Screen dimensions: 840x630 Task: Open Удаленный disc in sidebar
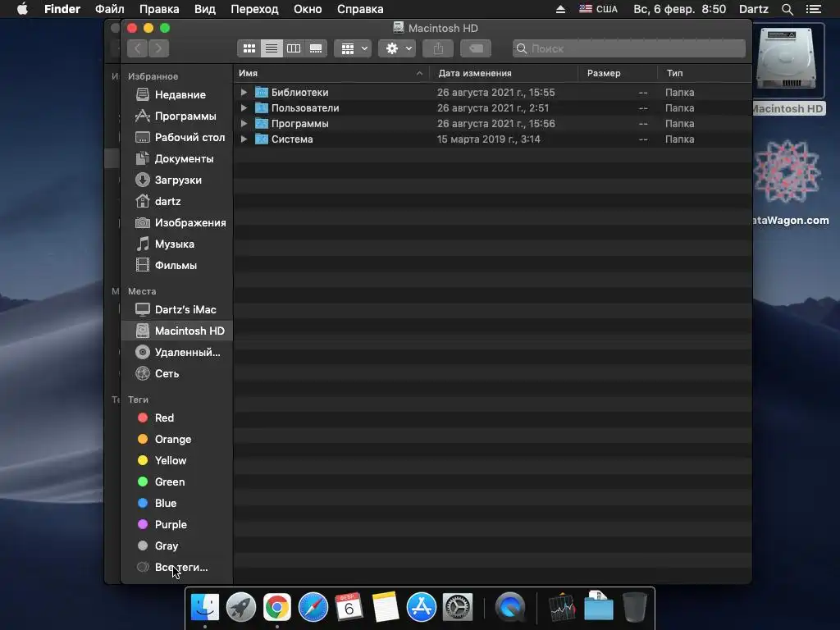pyautogui.click(x=177, y=353)
